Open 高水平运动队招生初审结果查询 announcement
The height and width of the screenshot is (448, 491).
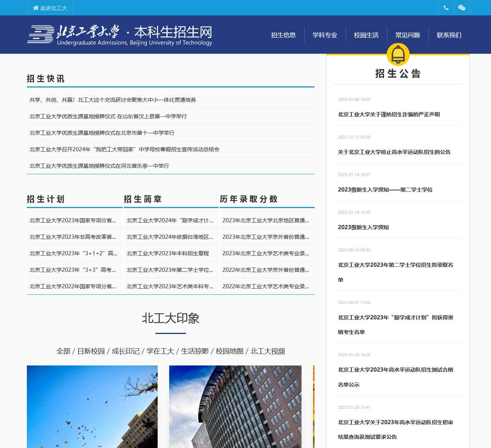(x=395, y=430)
